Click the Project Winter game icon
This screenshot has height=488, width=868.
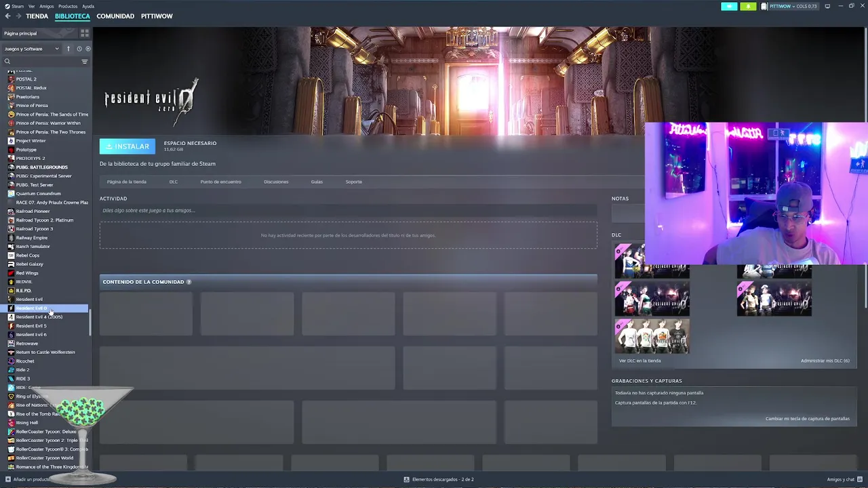[11, 141]
